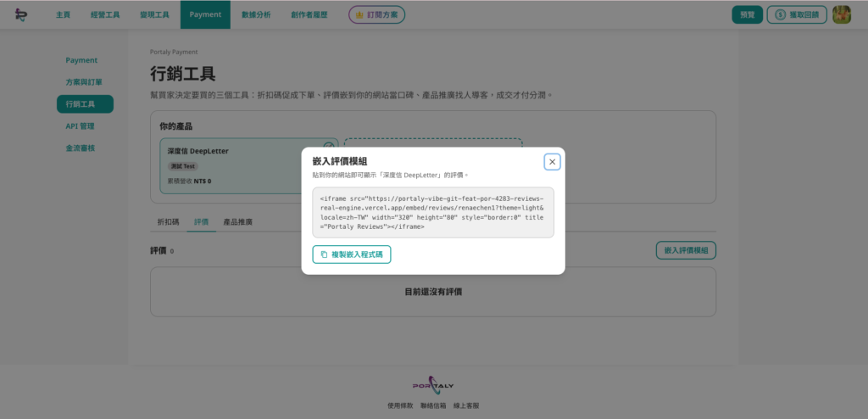The width and height of the screenshot is (868, 419).
Task: Click the 測試 Test badge
Action: (183, 166)
